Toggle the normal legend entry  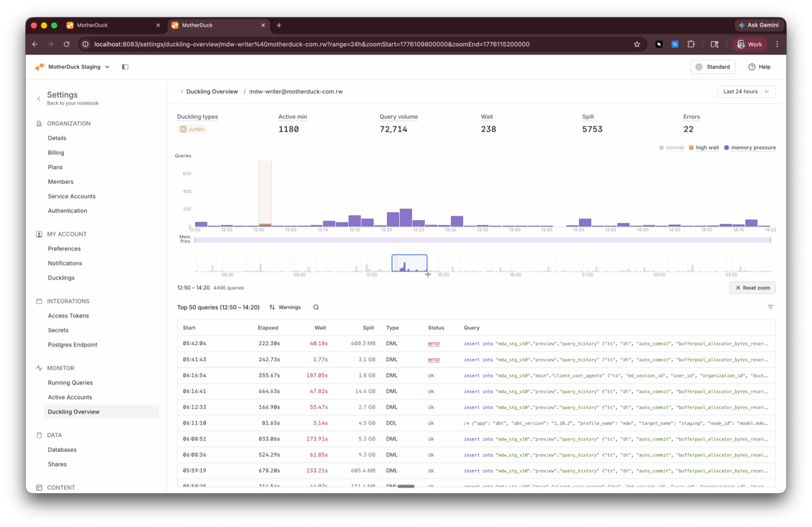click(x=671, y=148)
